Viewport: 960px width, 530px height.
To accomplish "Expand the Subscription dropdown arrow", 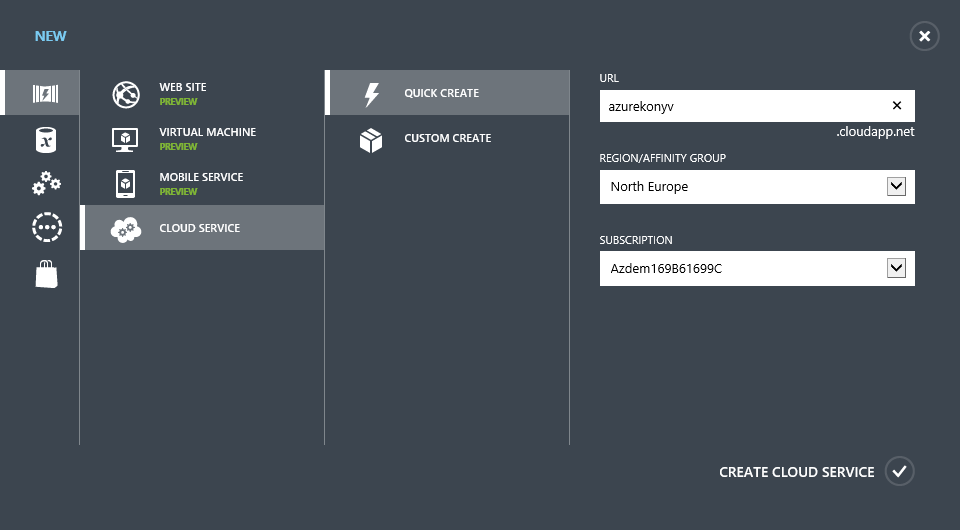I will [896, 267].
